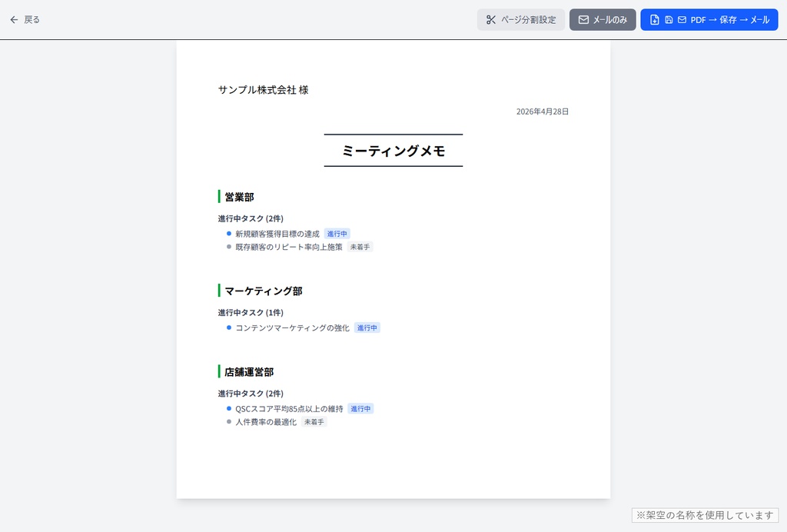Choose メールのみ send option
The width and height of the screenshot is (787, 532).
(x=603, y=19)
